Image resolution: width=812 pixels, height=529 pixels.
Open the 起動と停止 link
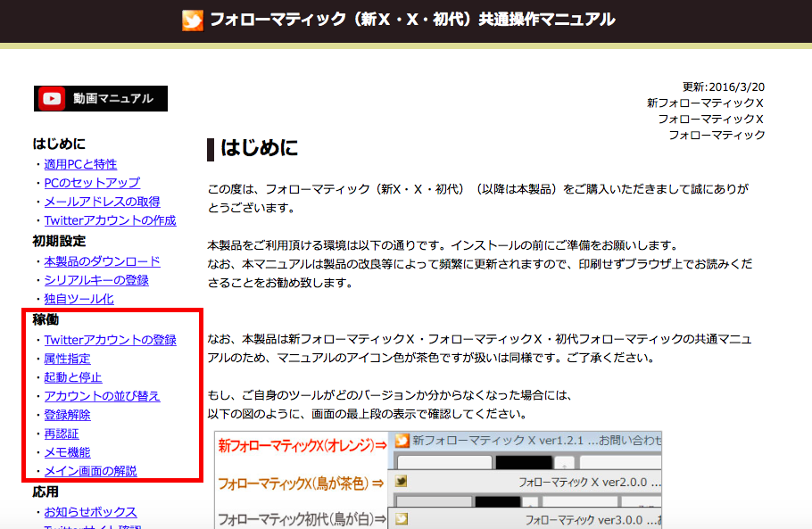click(x=73, y=376)
